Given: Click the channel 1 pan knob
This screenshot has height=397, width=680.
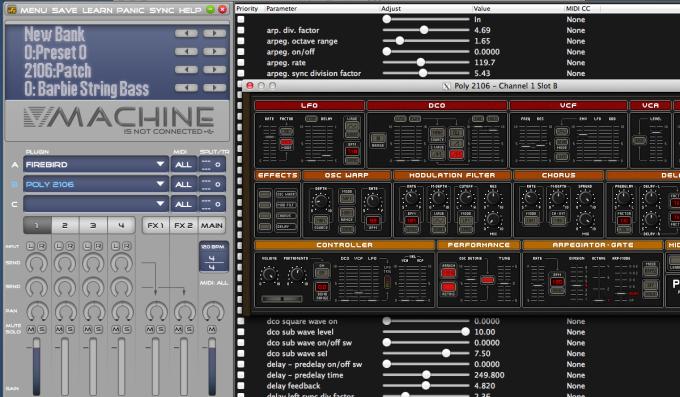Looking at the screenshot, I should [x=37, y=311].
